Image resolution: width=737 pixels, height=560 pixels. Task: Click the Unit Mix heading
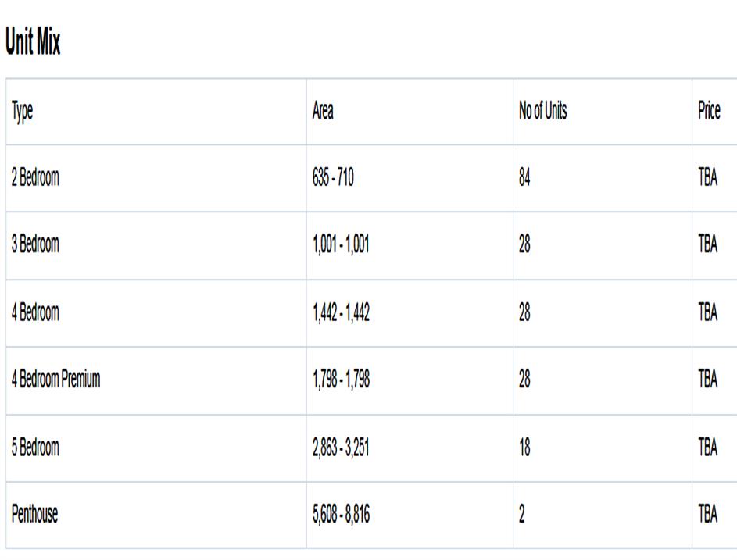(33, 44)
